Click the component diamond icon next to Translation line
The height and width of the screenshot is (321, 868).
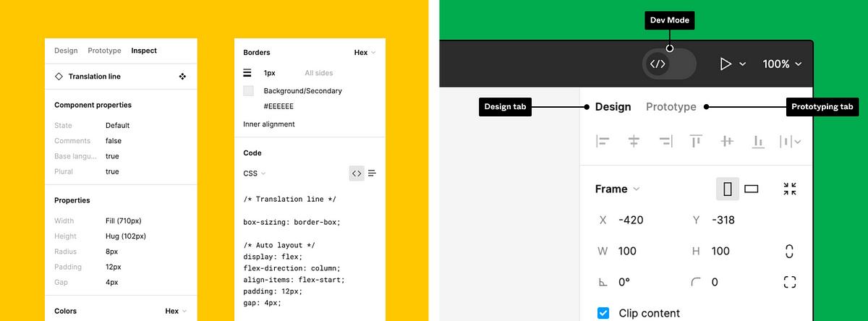pyautogui.click(x=59, y=76)
